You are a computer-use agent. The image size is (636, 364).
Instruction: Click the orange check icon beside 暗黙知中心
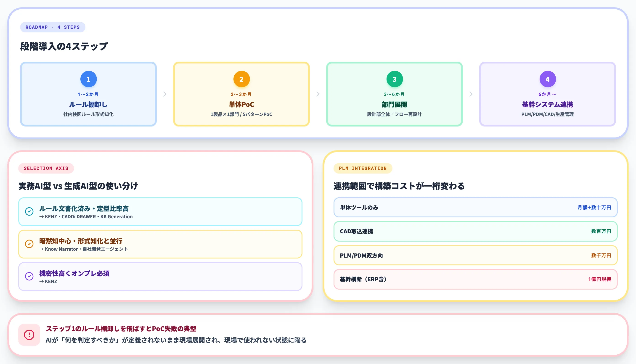29,244
